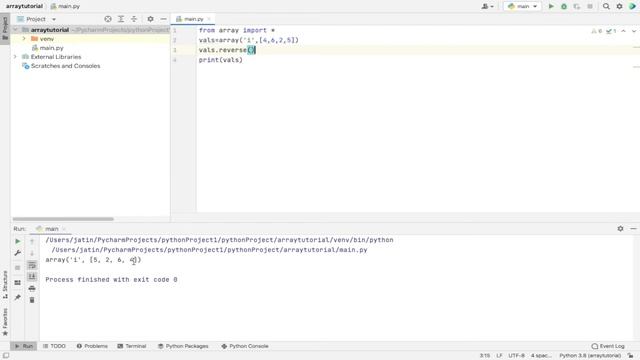Open IDE settings gear in top toolbar

coord(619,6)
